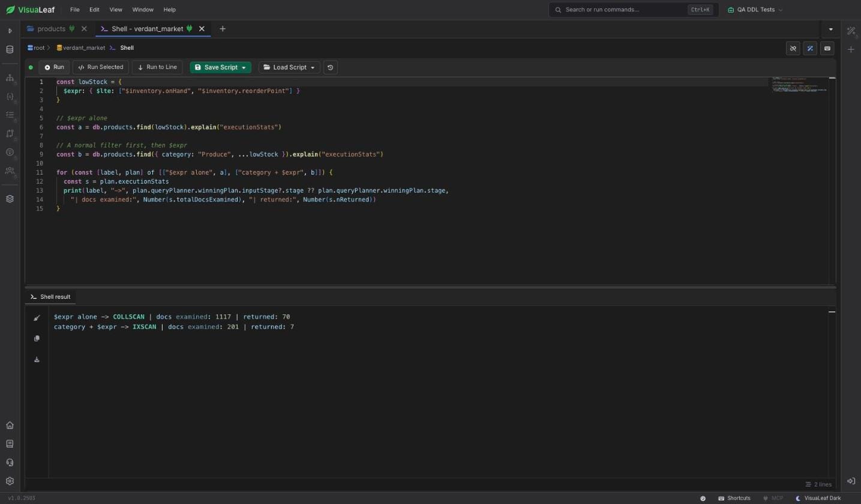Open the schema hierarchy icon in sidebar
The image size is (861, 504).
[x=10, y=78]
